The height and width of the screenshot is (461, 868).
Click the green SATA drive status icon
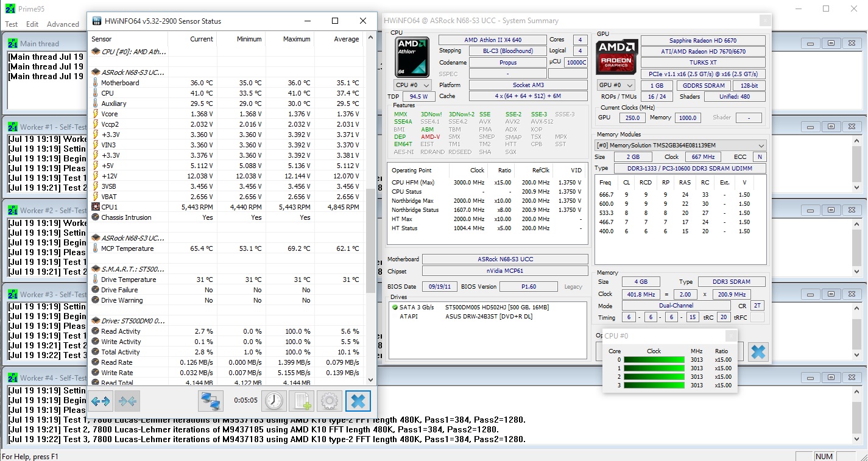395,308
